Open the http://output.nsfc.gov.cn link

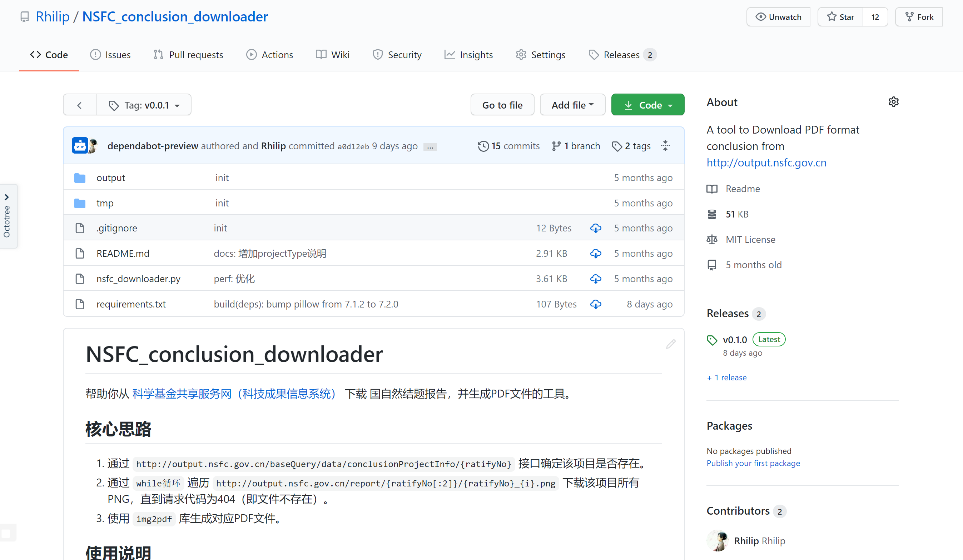click(766, 162)
